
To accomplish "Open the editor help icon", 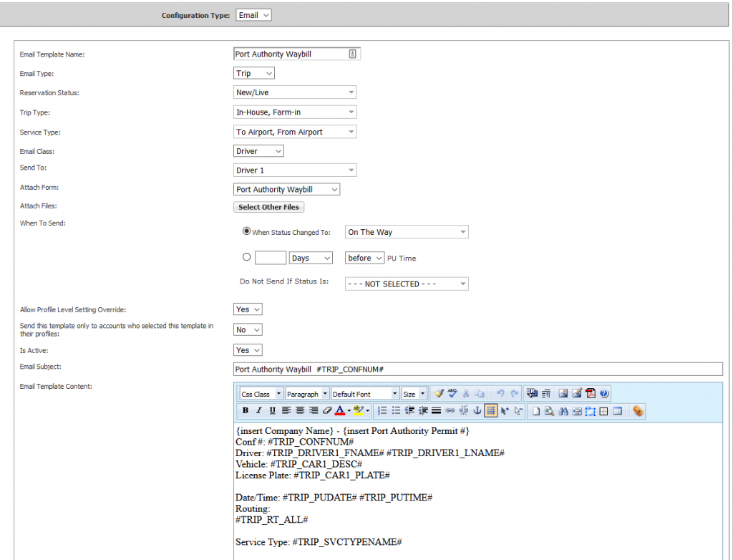I will (604, 393).
